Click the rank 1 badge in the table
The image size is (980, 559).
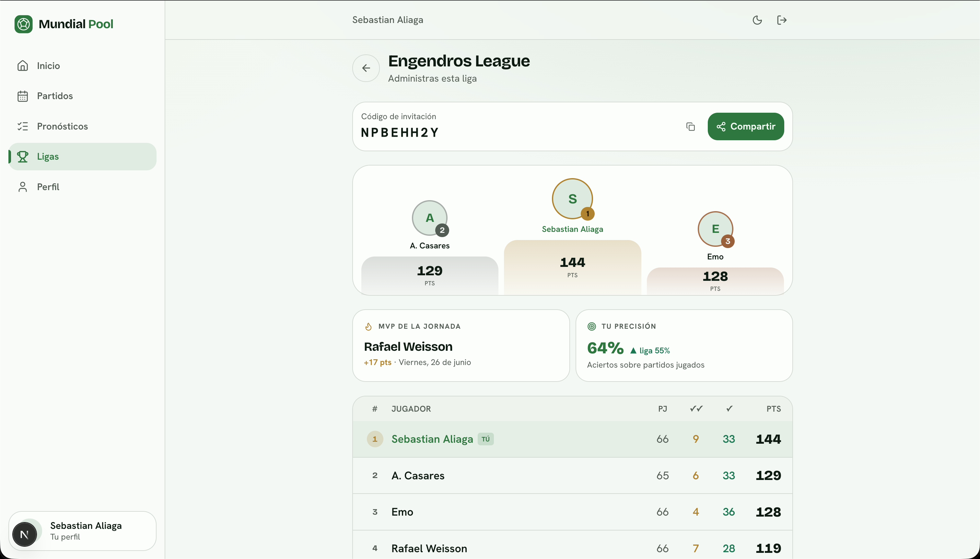(375, 439)
